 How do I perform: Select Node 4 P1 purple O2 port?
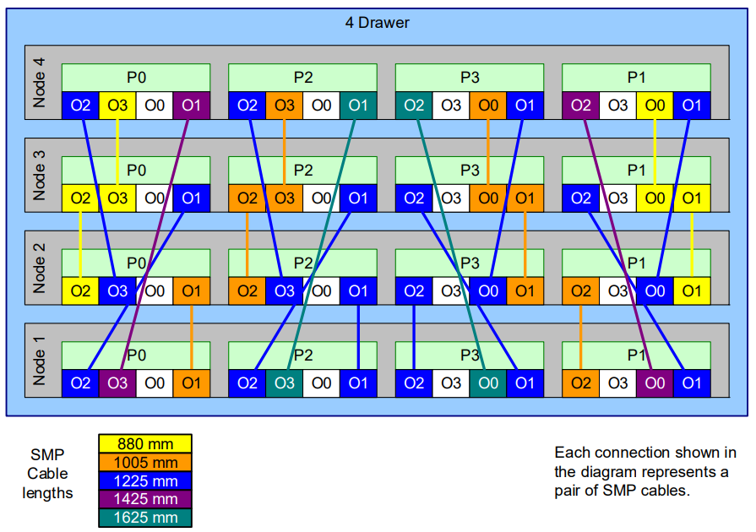click(580, 105)
